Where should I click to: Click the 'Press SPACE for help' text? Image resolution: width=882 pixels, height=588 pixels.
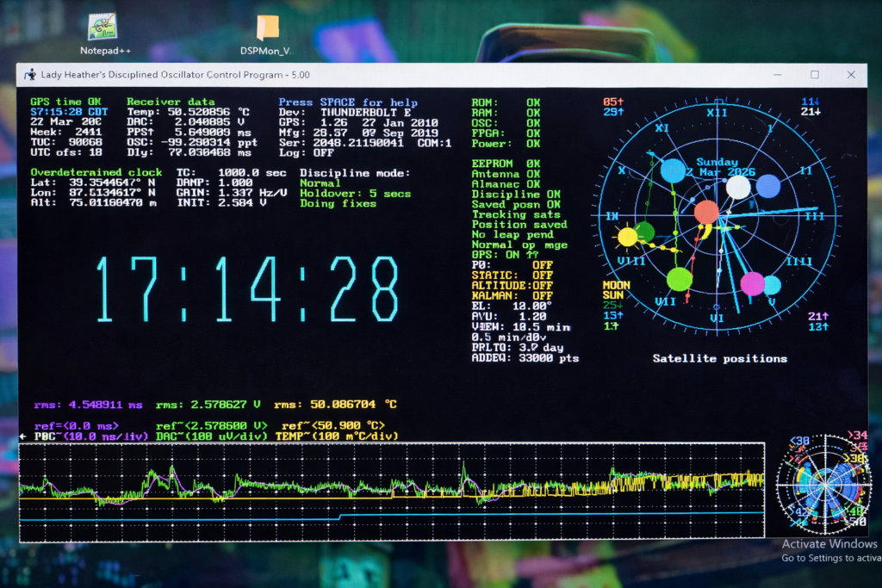click(346, 102)
